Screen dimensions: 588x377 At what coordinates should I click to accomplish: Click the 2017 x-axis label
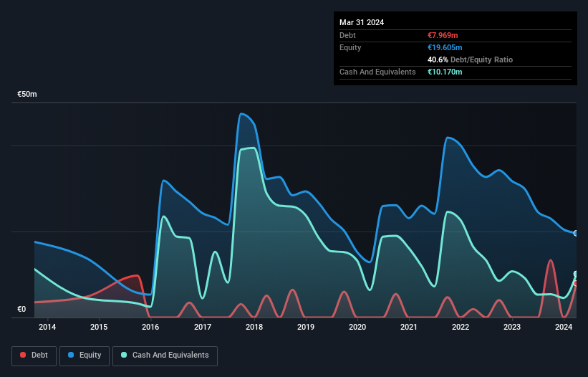click(203, 327)
